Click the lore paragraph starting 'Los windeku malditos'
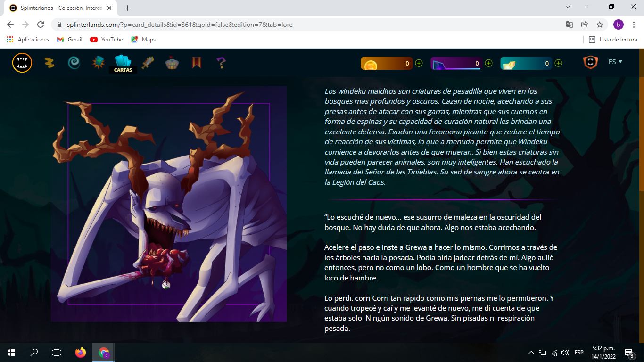This screenshot has height=362, width=644. [442, 137]
